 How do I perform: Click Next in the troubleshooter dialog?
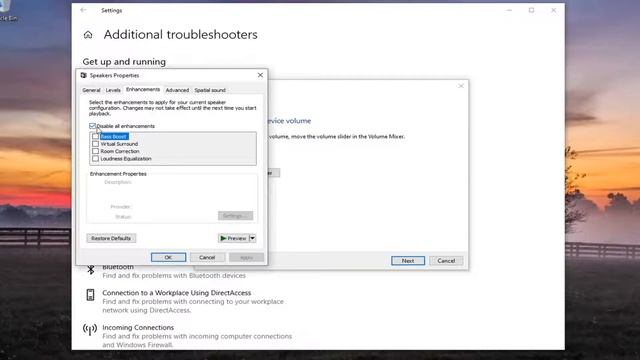coord(408,261)
